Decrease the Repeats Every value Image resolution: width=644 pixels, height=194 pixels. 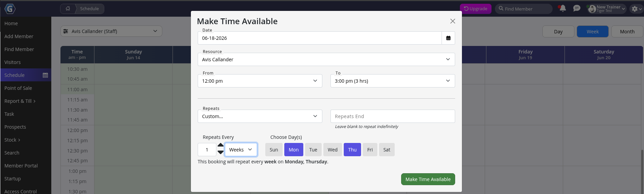220,152
